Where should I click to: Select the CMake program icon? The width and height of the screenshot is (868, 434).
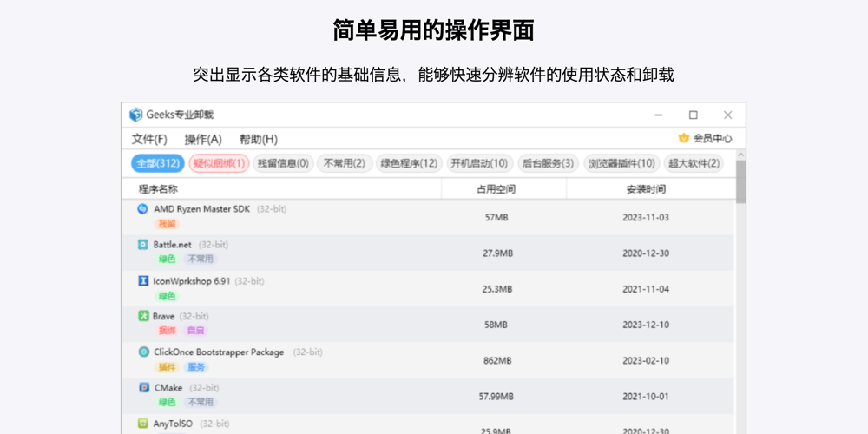point(143,388)
